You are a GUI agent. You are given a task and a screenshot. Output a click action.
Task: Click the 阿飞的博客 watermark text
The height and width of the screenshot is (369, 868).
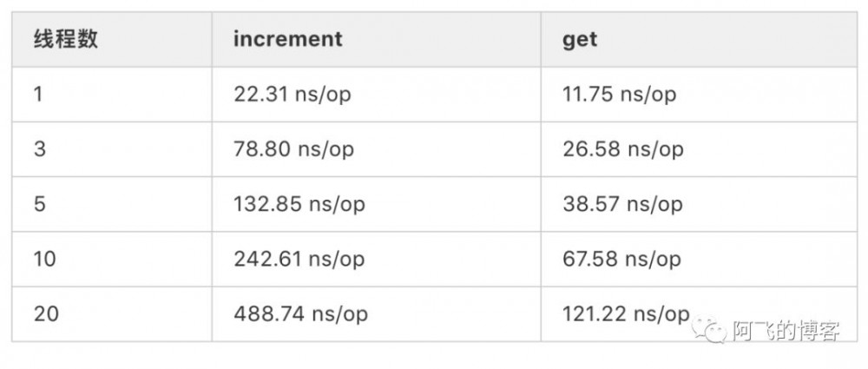point(786,331)
